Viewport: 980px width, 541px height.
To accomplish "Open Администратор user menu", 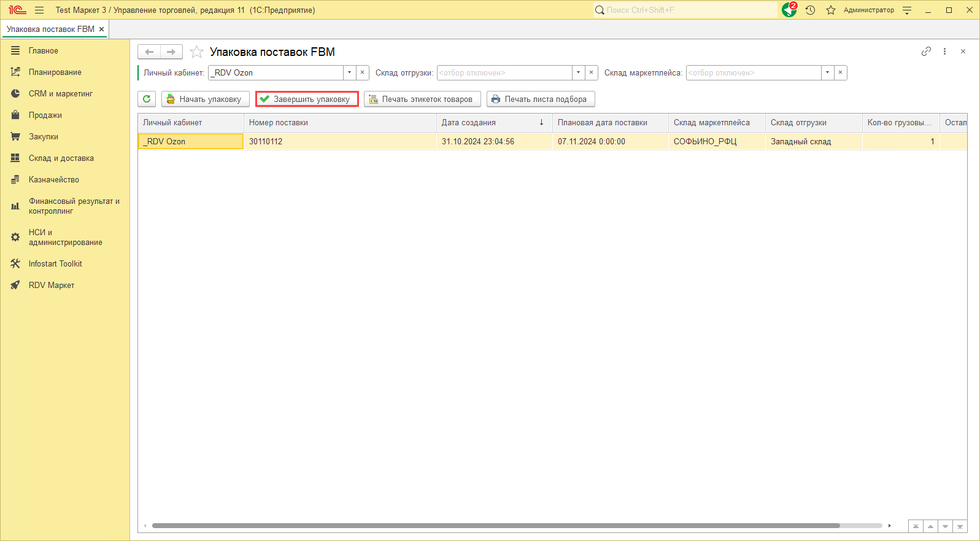I will [x=868, y=10].
